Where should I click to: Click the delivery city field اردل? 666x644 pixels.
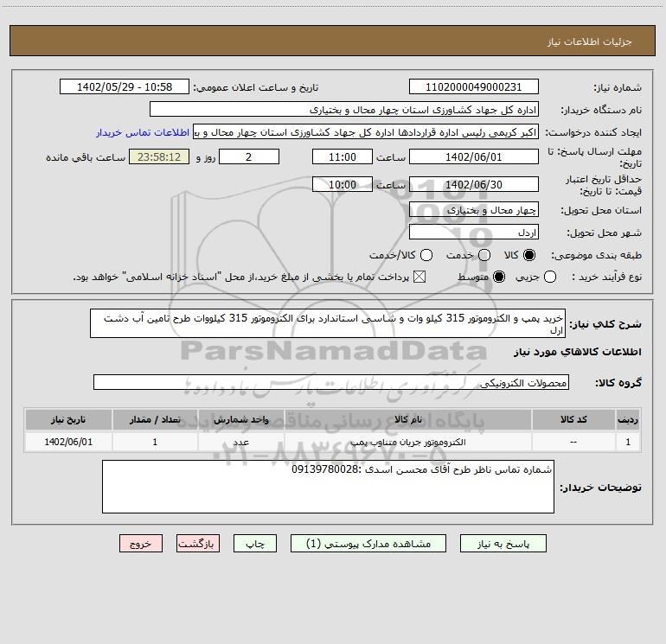[474, 232]
